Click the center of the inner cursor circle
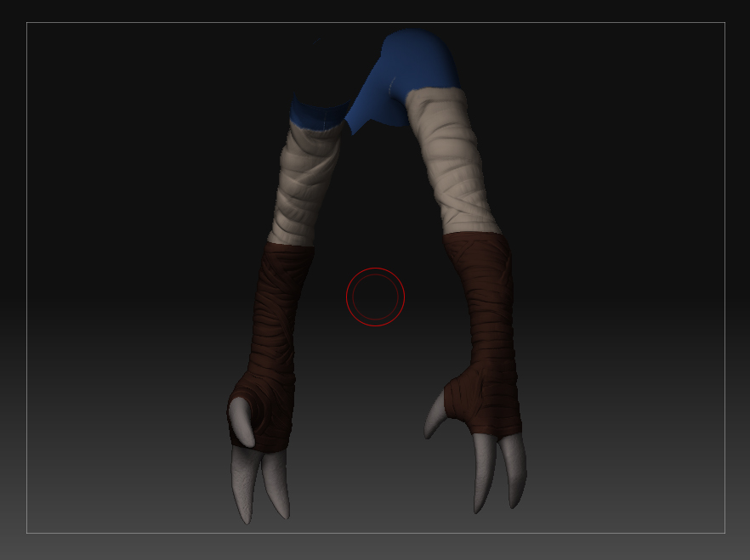The width and height of the screenshot is (750, 560). pos(374,297)
